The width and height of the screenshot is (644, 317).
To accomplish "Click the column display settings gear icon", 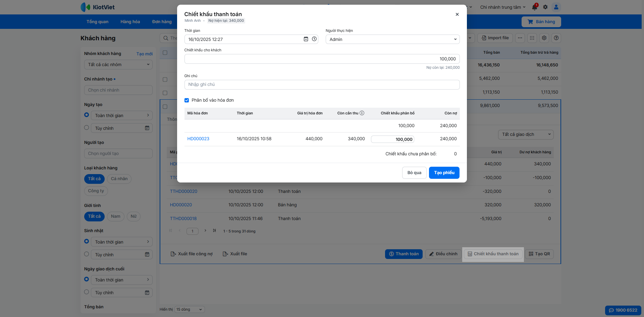I will tap(544, 38).
